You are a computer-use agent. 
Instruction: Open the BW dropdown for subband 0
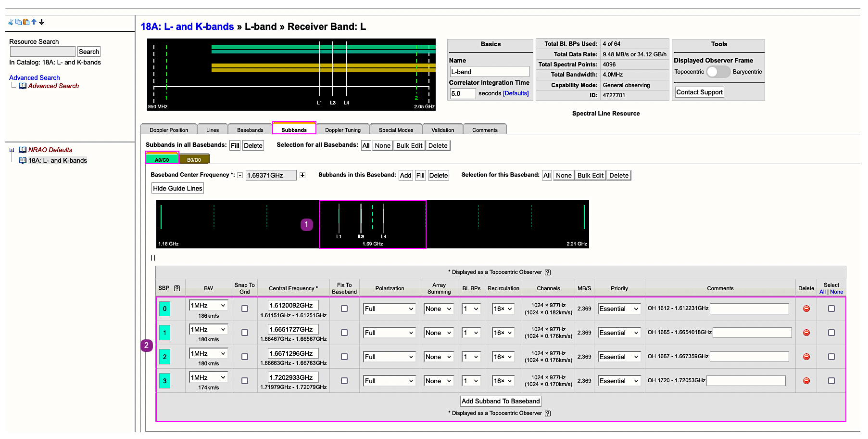[208, 305]
